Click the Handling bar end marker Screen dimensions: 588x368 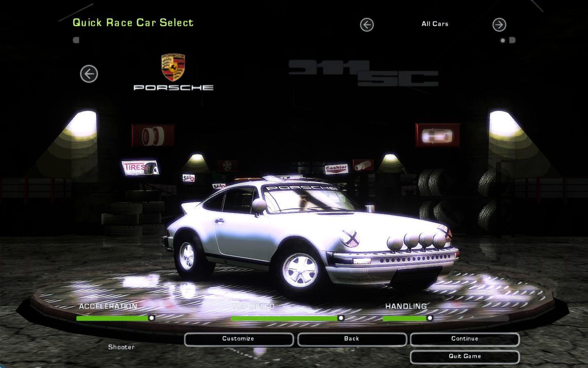(430, 318)
